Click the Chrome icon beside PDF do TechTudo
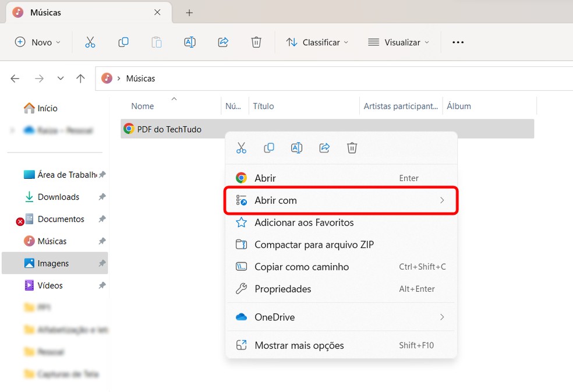This screenshot has height=392, width=573. click(x=129, y=128)
